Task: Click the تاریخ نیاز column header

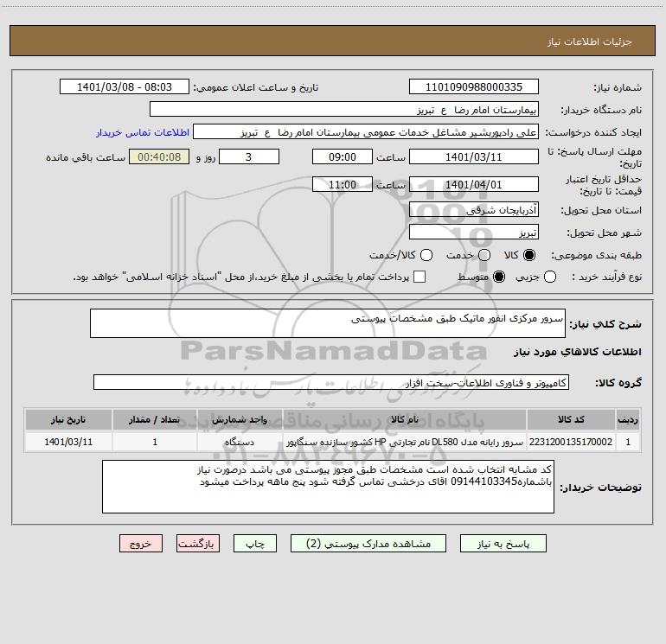Action: (x=68, y=419)
